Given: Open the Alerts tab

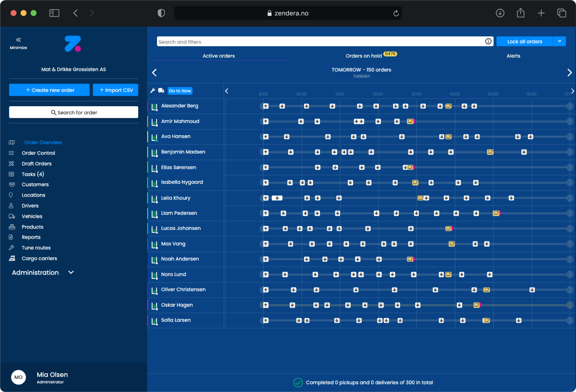Looking at the screenshot, I should 513,56.
